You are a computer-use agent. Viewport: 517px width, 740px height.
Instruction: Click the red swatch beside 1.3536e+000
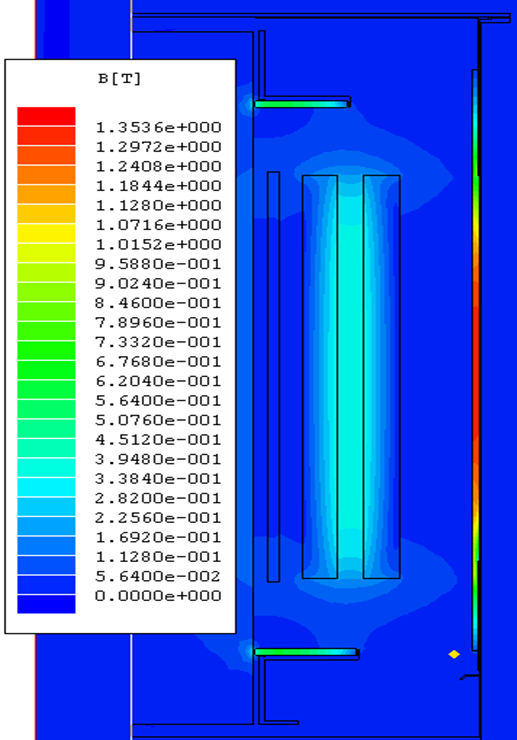[x=46, y=117]
